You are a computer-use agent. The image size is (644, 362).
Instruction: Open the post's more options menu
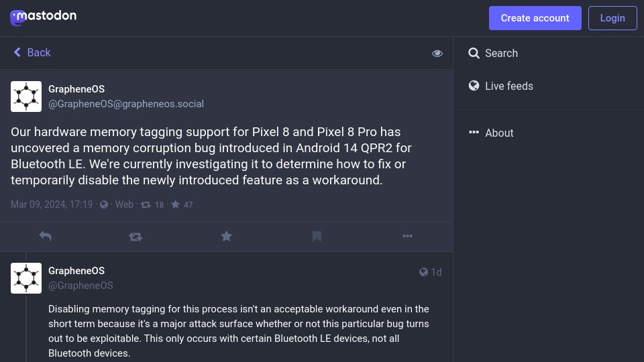pyautogui.click(x=407, y=236)
